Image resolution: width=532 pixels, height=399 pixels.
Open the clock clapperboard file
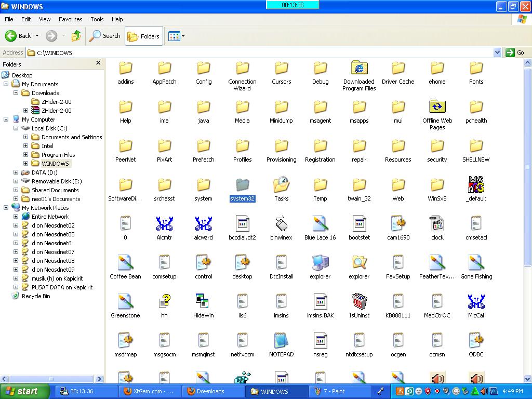437,224
